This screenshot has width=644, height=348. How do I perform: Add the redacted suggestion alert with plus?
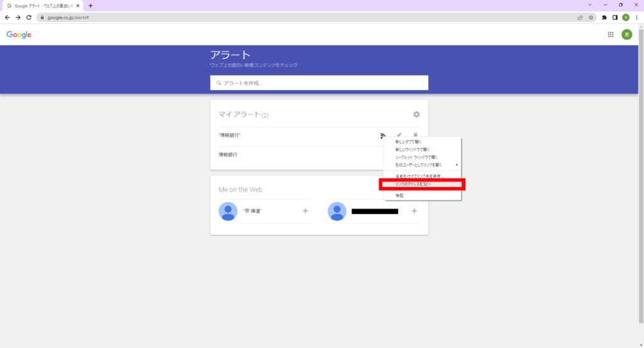point(414,211)
